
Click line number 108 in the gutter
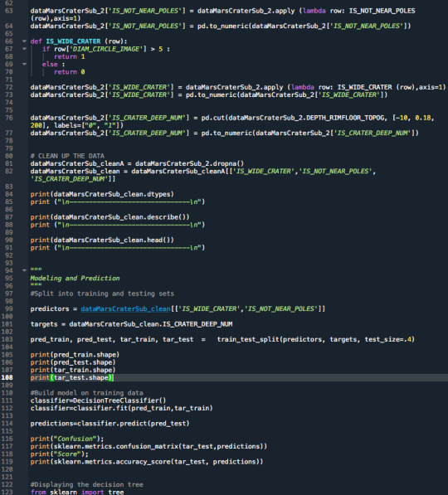coord(7,377)
